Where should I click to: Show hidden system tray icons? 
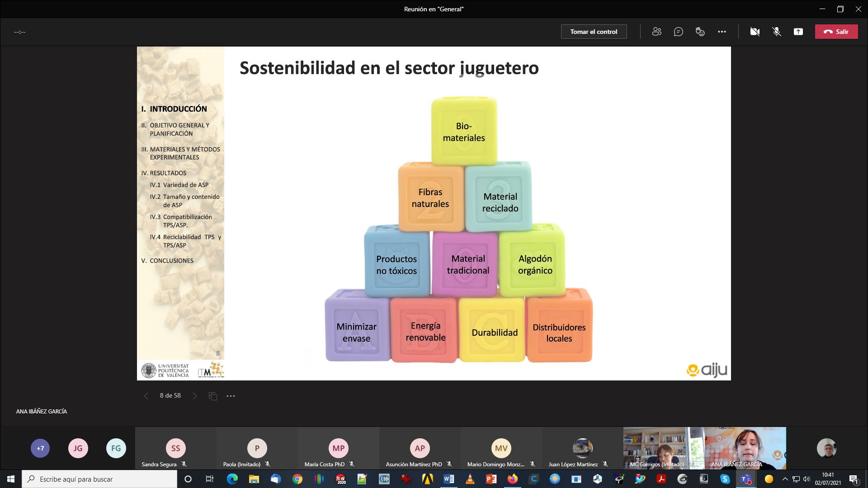coord(785,479)
